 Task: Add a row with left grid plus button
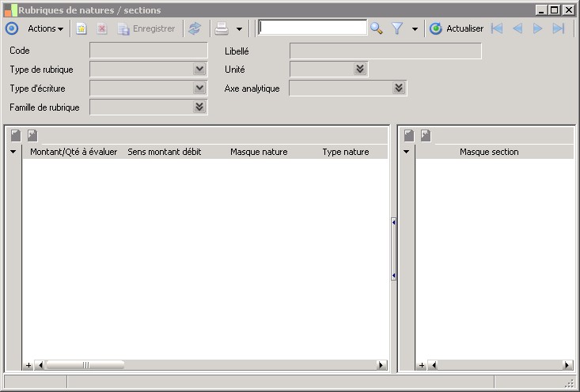click(28, 365)
